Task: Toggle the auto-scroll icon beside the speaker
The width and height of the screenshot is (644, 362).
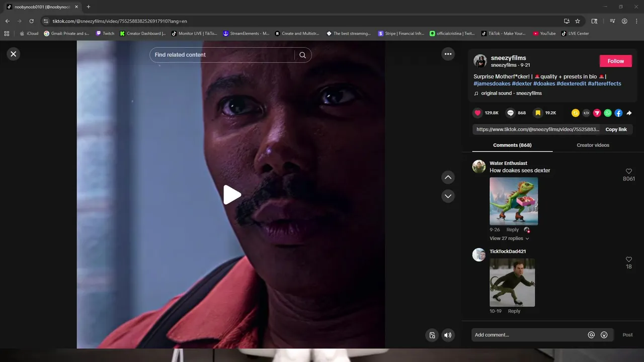Action: click(x=432, y=335)
